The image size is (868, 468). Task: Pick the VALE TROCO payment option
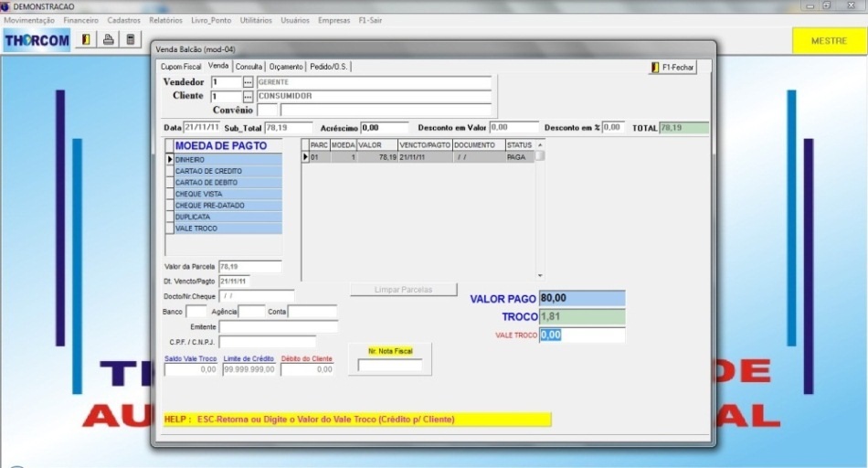(x=228, y=229)
